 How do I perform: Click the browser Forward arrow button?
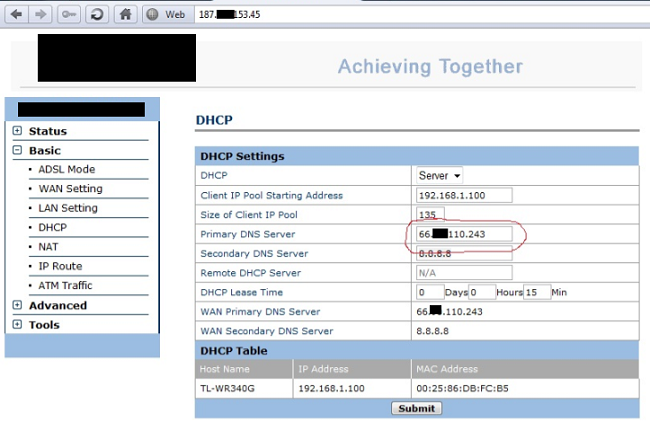(40, 15)
